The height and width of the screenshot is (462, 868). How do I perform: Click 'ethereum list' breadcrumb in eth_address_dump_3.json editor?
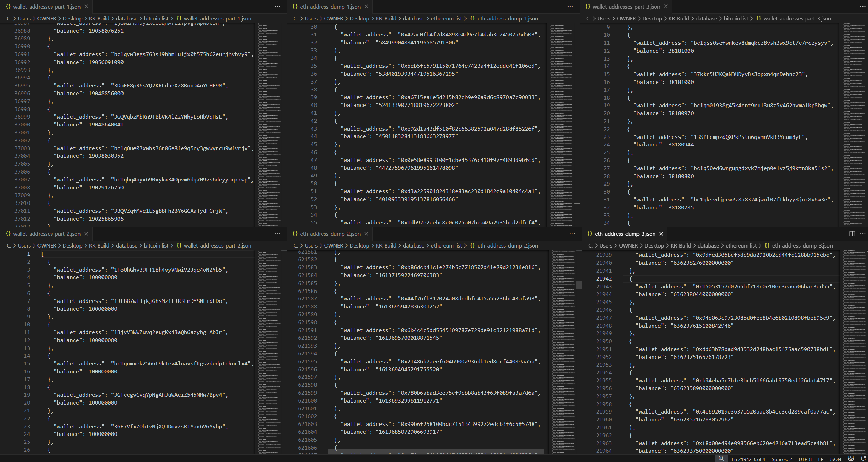click(x=741, y=245)
